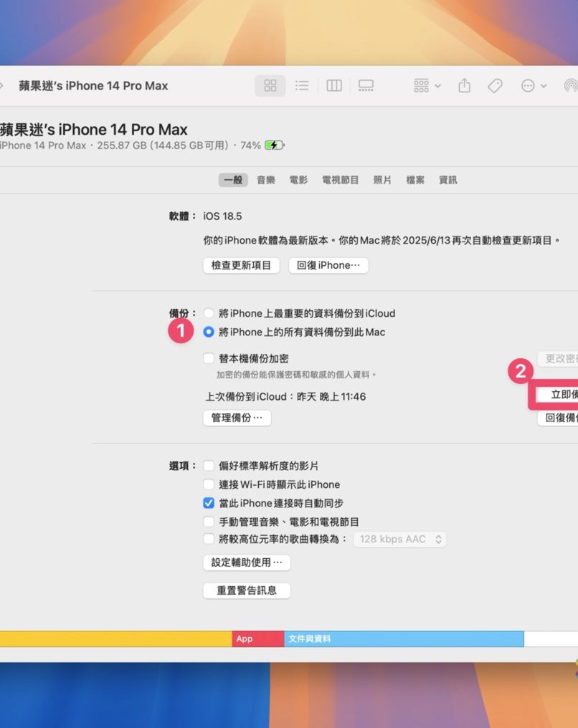Viewport: 578px width, 728px height.
Task: Click the 檢查更新項目 button
Action: coord(241,265)
